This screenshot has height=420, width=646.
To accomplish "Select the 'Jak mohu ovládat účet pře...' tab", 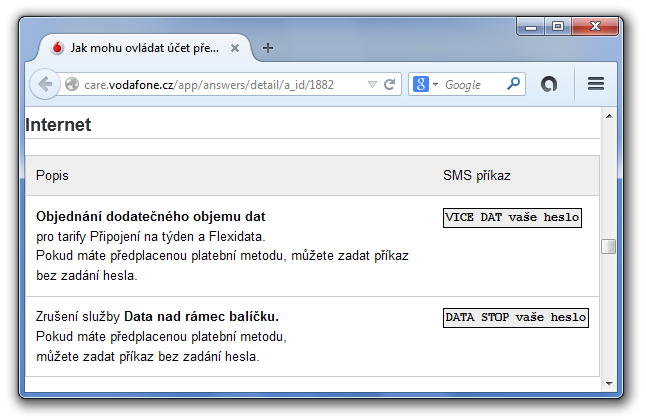I will coord(144,48).
